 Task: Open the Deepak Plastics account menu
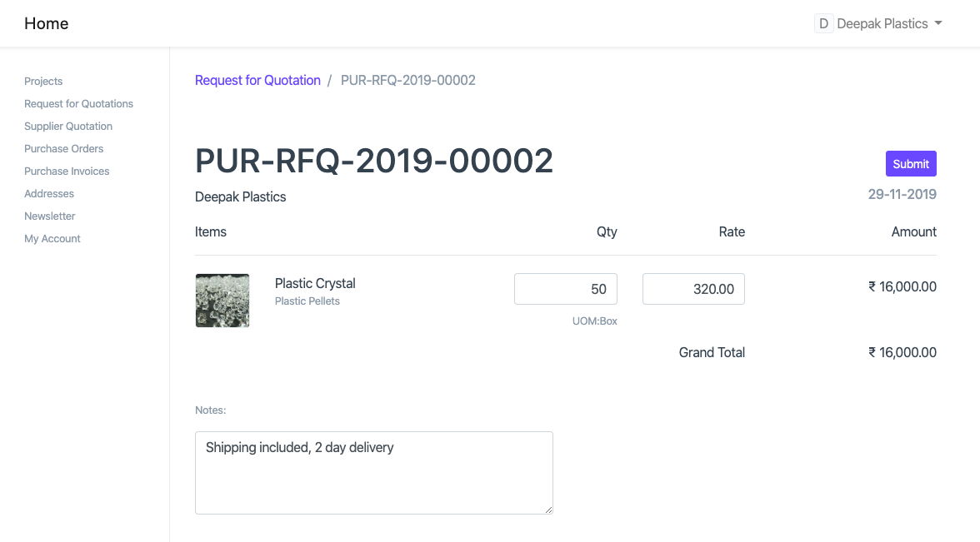878,23
